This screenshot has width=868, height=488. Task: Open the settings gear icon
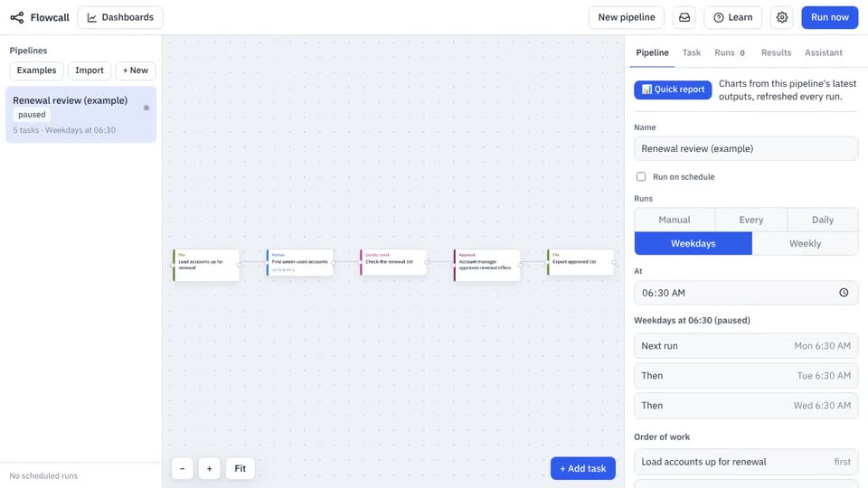tap(781, 18)
